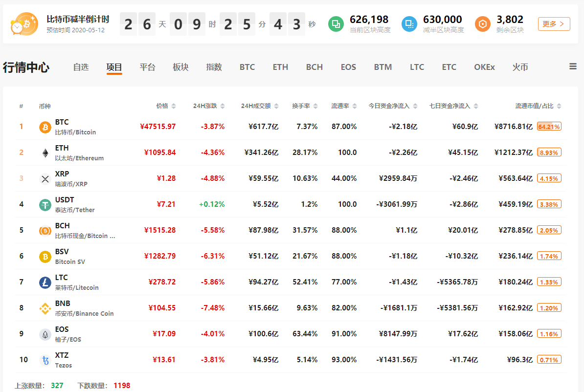
Task: Click the XTZ Tezos logo
Action: tap(45, 360)
